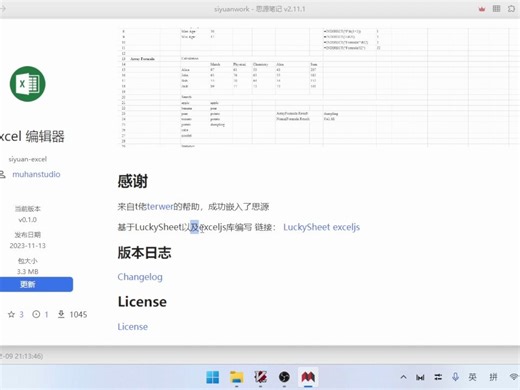
Task: Toggle the 拼 pinyin input mode indicator
Action: (x=493, y=377)
